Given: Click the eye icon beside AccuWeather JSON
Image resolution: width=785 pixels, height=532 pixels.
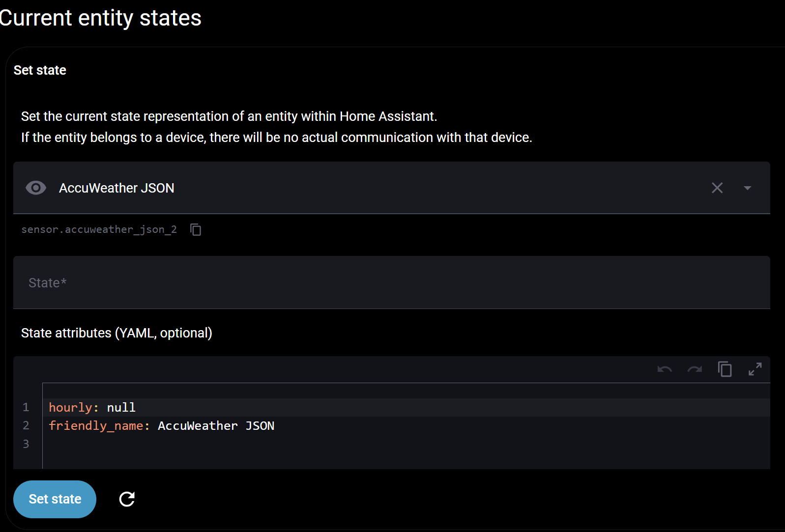Looking at the screenshot, I should coord(36,188).
